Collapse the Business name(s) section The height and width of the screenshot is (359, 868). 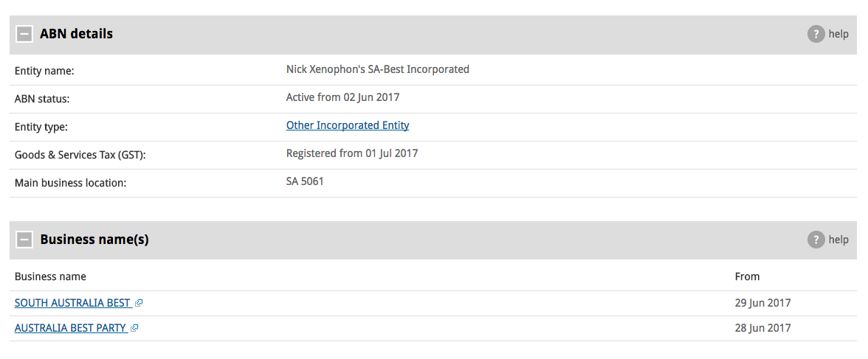[24, 240]
